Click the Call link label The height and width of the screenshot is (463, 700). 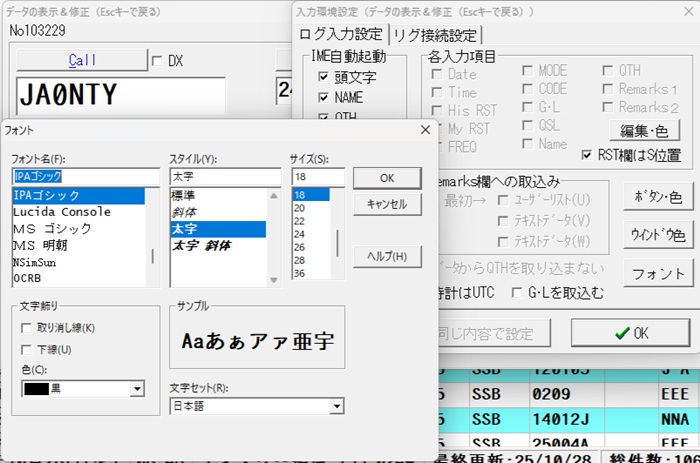pos(82,61)
